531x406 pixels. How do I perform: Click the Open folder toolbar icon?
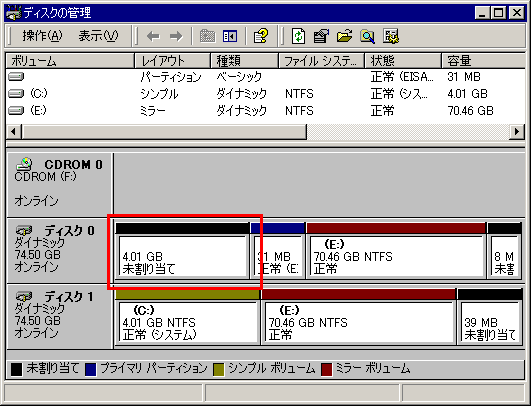(344, 36)
